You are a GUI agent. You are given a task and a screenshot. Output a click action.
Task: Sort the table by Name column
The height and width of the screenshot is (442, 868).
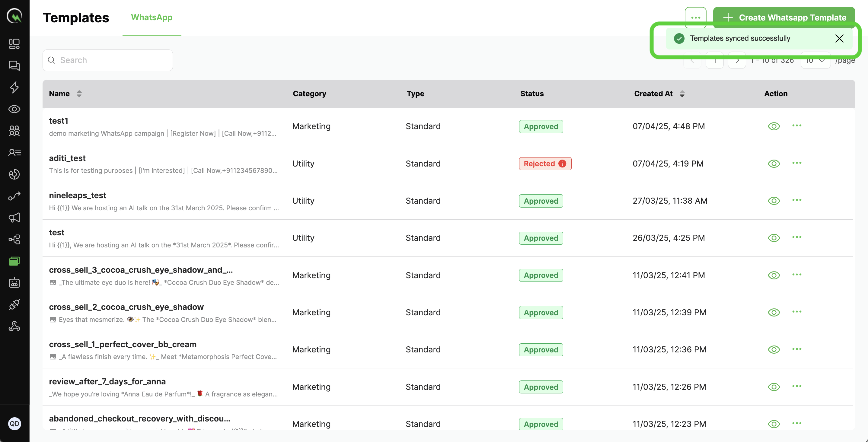click(79, 94)
